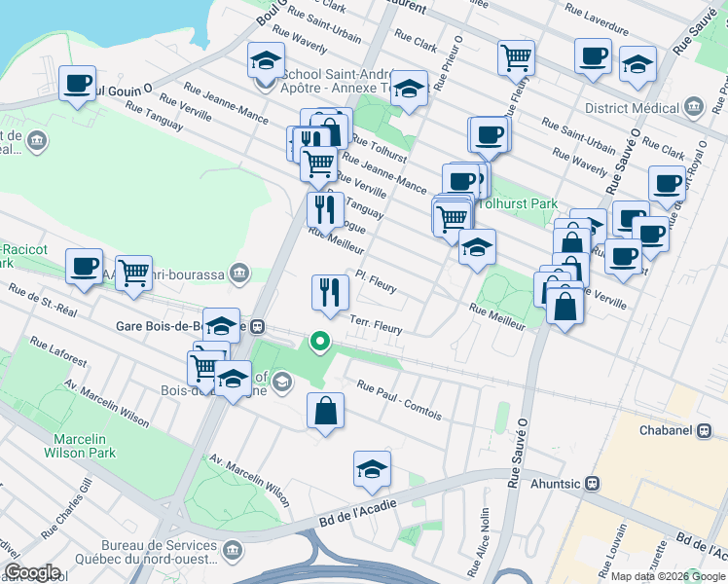The image size is (728, 584).
Task: Open the grocery cart marker left of Tolhurst Park
Action: [x=453, y=220]
